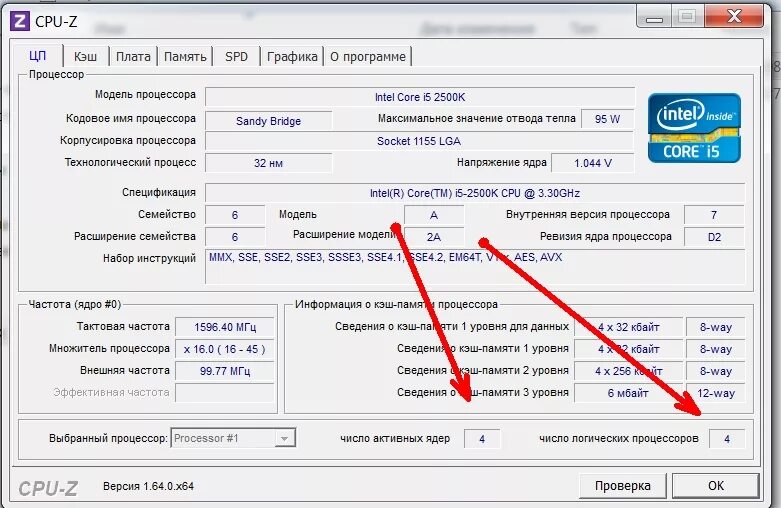781x508 pixels.
Task: Click the Проверка button
Action: [x=623, y=486]
